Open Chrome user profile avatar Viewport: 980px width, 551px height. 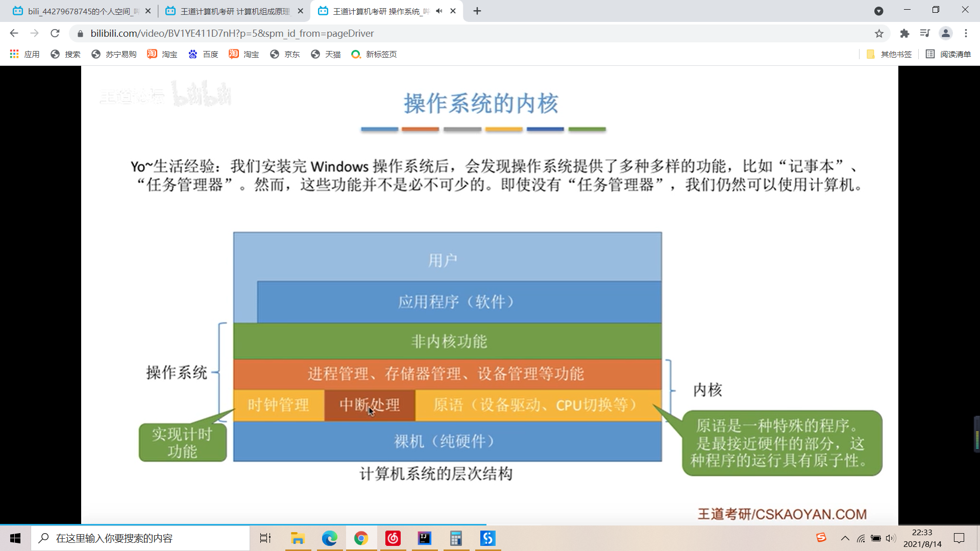pos(945,33)
